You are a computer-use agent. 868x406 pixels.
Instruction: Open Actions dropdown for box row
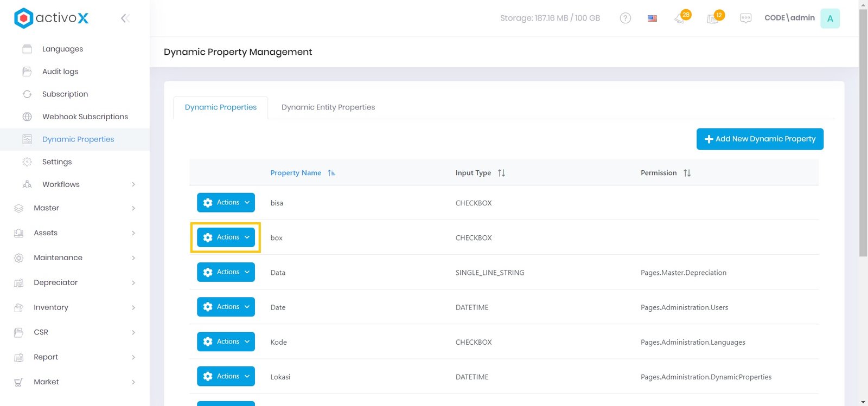pos(226,237)
